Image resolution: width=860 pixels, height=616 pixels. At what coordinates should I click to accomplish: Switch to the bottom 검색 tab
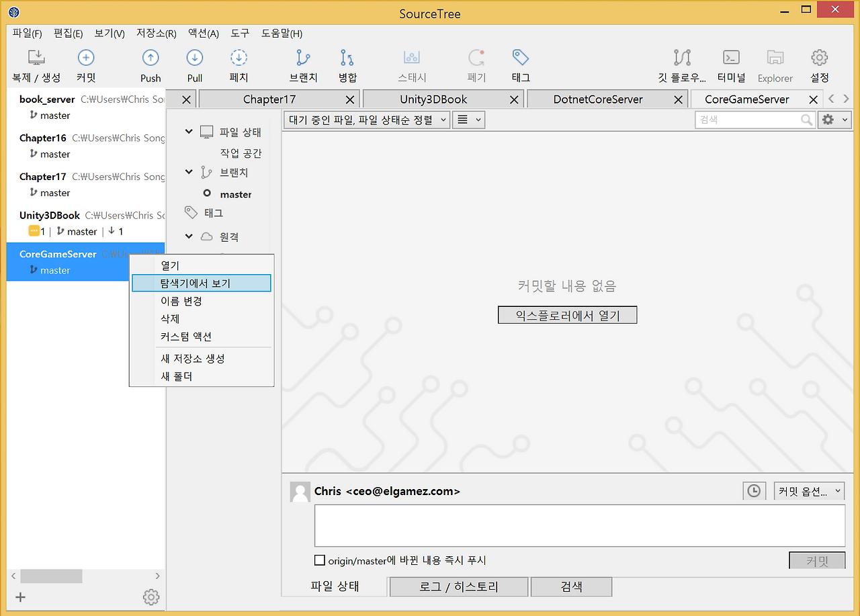(571, 586)
